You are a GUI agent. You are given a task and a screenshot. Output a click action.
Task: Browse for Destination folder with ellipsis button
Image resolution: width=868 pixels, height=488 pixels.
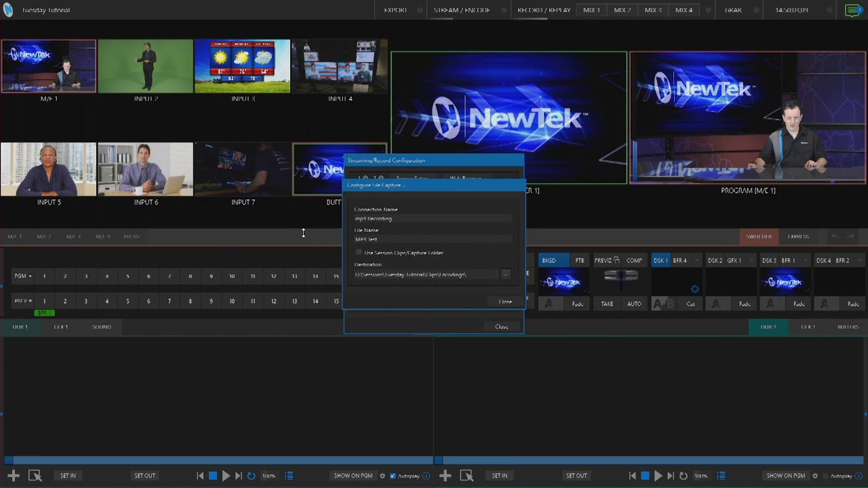505,274
